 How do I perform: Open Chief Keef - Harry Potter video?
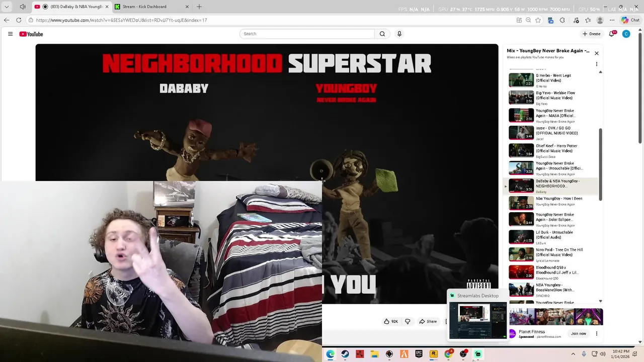551,150
